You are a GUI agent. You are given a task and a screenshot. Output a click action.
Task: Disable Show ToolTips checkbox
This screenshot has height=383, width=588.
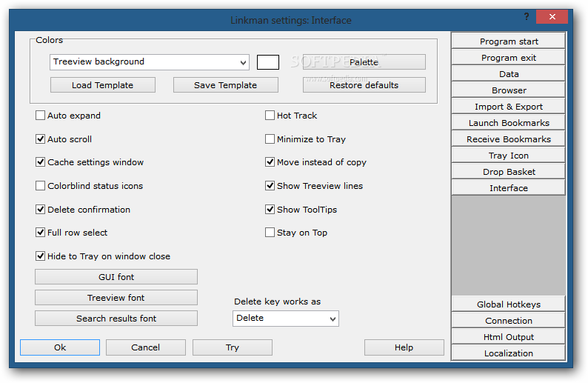click(x=270, y=209)
